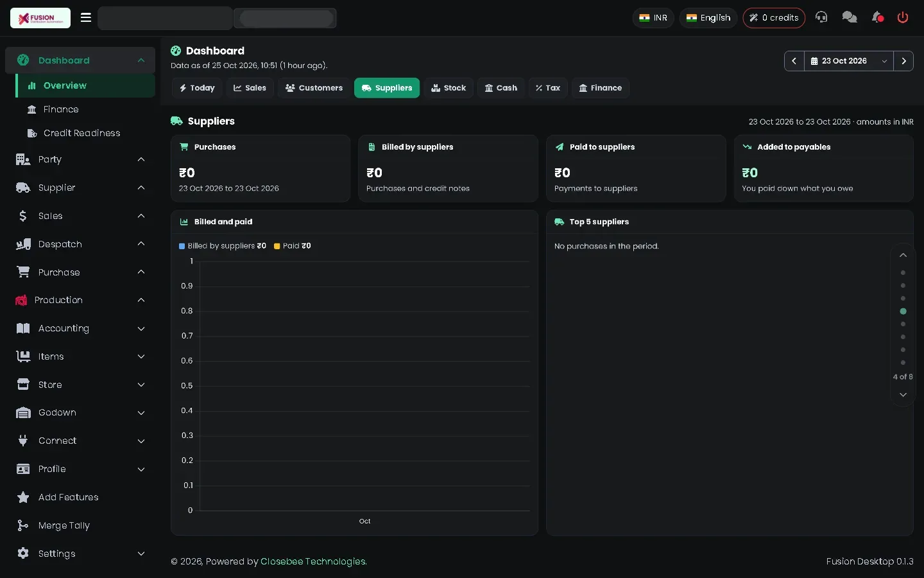Open Merge Tally in sidebar

pyautogui.click(x=80, y=525)
